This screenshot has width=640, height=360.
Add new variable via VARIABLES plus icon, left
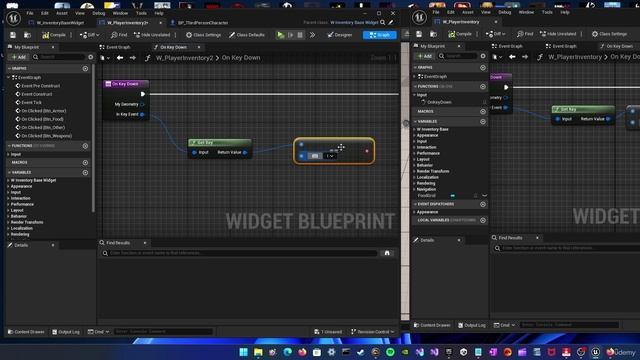(x=85, y=173)
